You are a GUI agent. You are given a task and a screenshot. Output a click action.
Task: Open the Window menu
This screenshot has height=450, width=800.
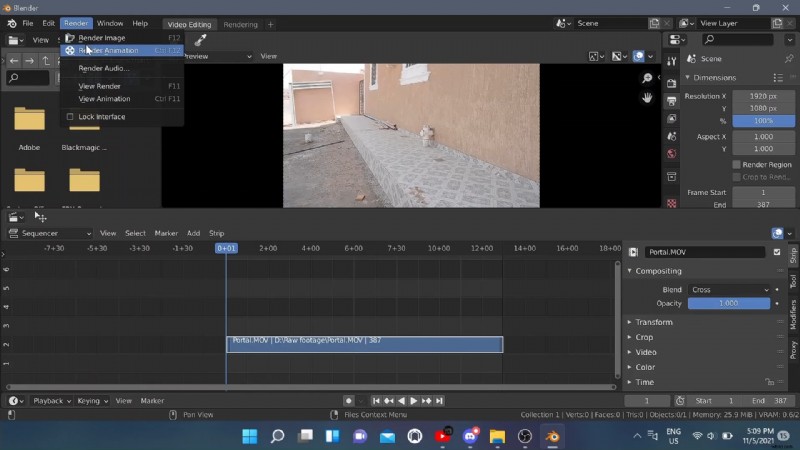(110, 23)
